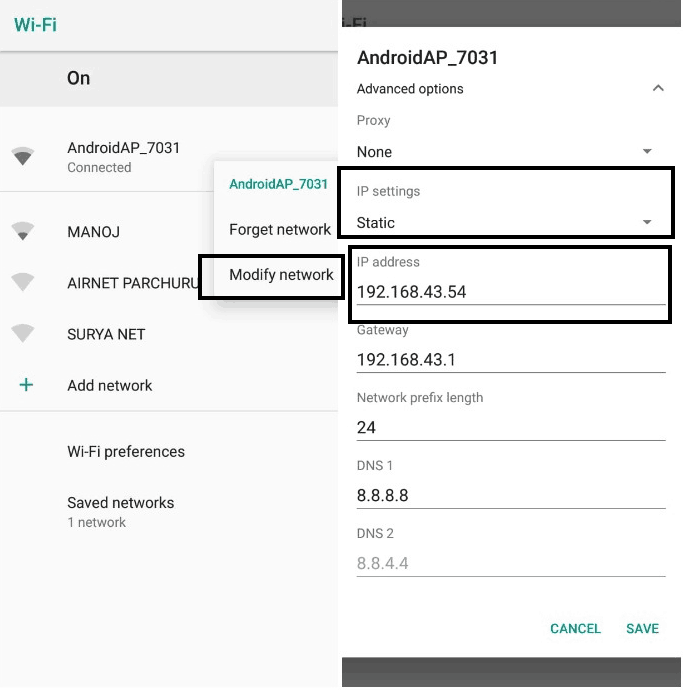Toggle the Wi-Fi On switch row
The width and height of the screenshot is (684, 690).
click(x=169, y=79)
